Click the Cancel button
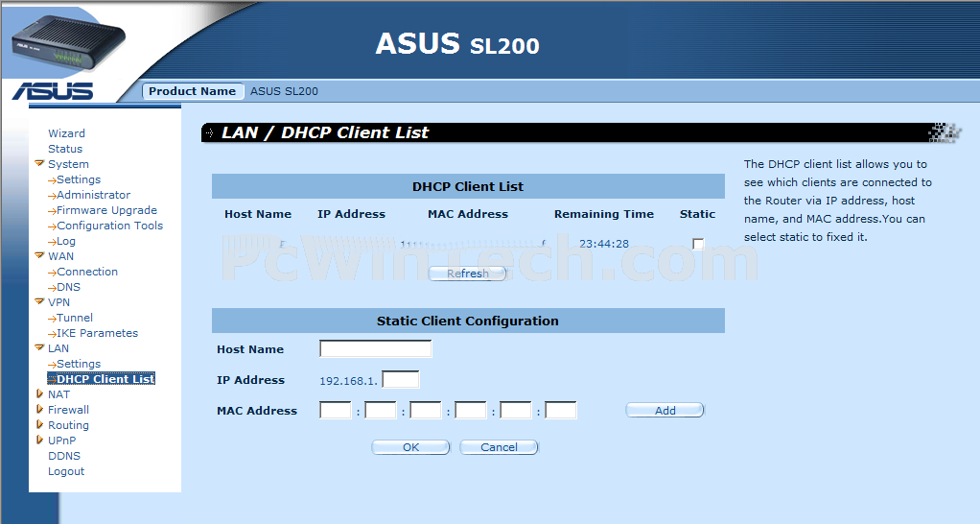 [x=499, y=447]
